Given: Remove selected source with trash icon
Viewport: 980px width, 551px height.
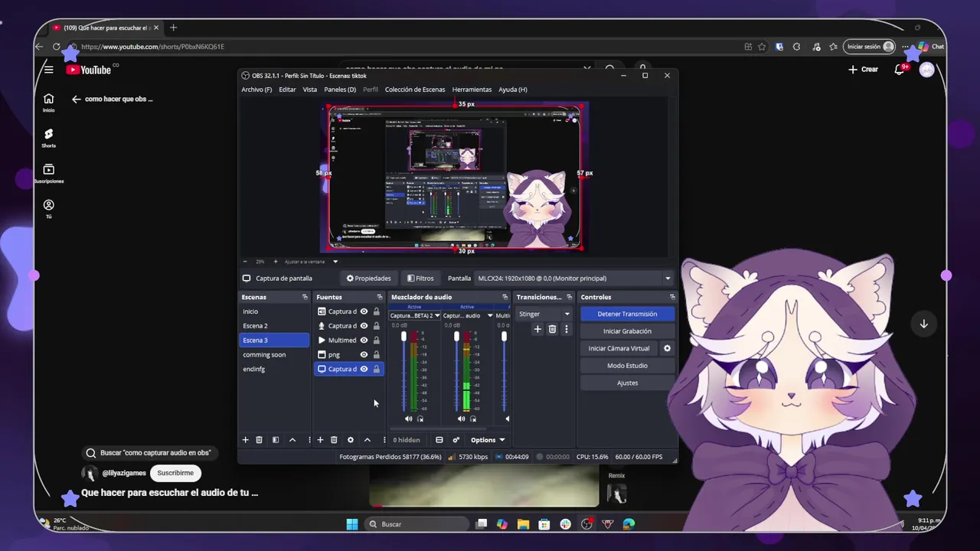Looking at the screenshot, I should point(334,440).
